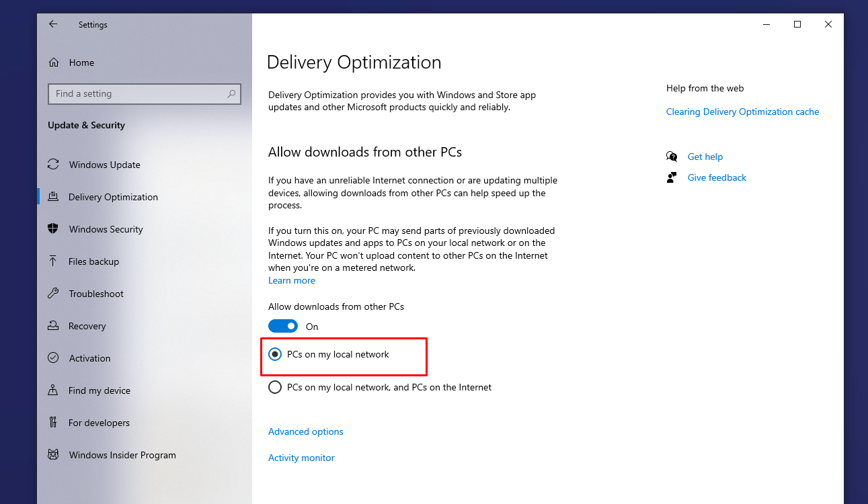Click the Activation checkmark icon

[x=53, y=358]
